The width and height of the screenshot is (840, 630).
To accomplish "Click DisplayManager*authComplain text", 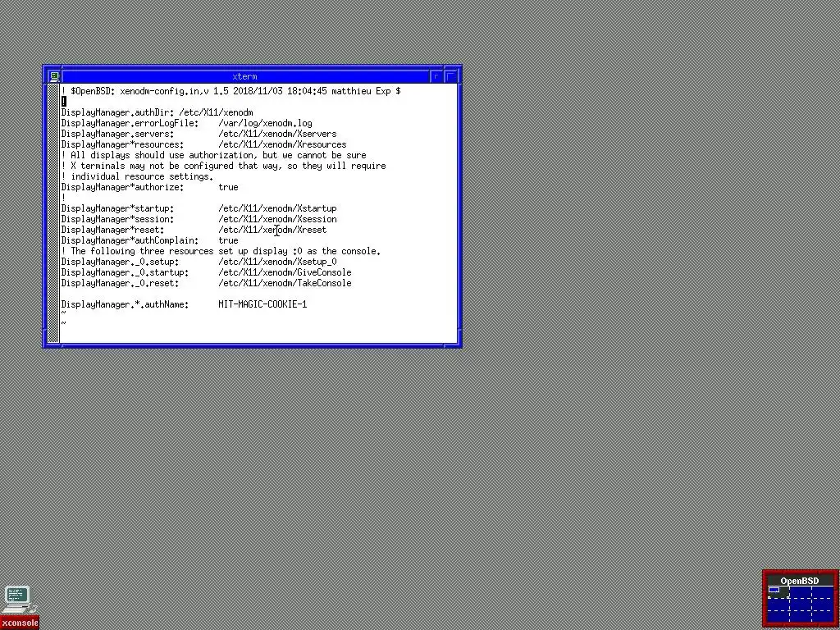I will [x=130, y=240].
